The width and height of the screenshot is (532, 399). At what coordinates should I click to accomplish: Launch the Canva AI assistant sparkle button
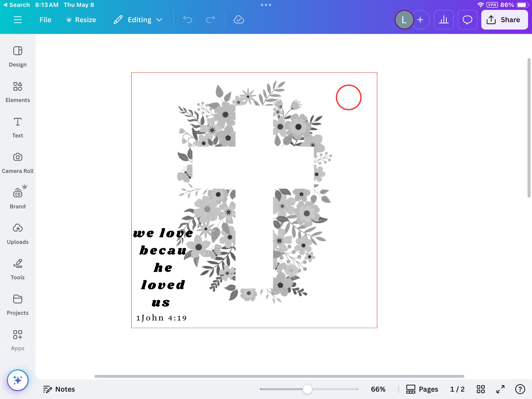tap(18, 380)
